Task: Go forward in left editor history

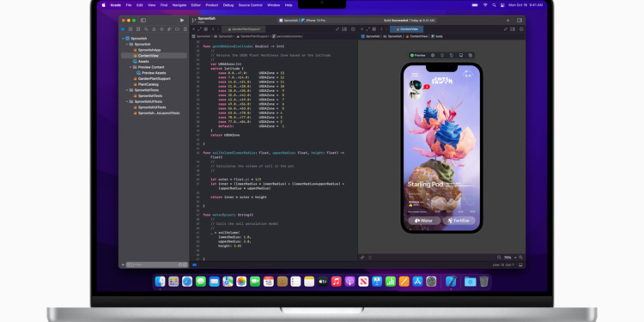Action: click(x=218, y=29)
